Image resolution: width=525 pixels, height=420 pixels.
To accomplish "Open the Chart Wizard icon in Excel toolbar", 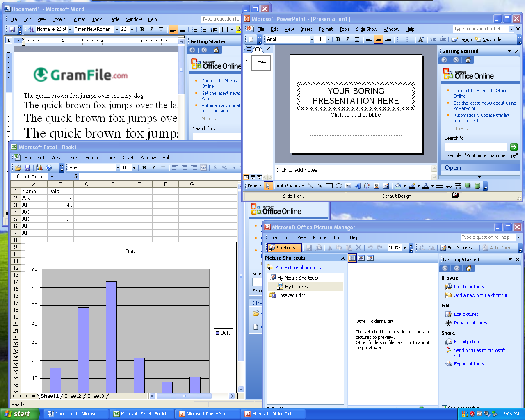I will pos(39,168).
